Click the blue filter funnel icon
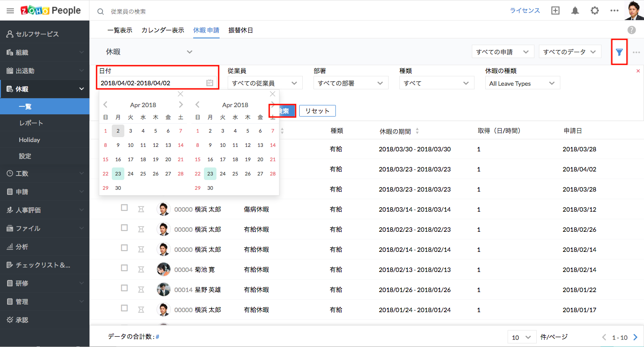644x347 pixels. click(x=619, y=52)
